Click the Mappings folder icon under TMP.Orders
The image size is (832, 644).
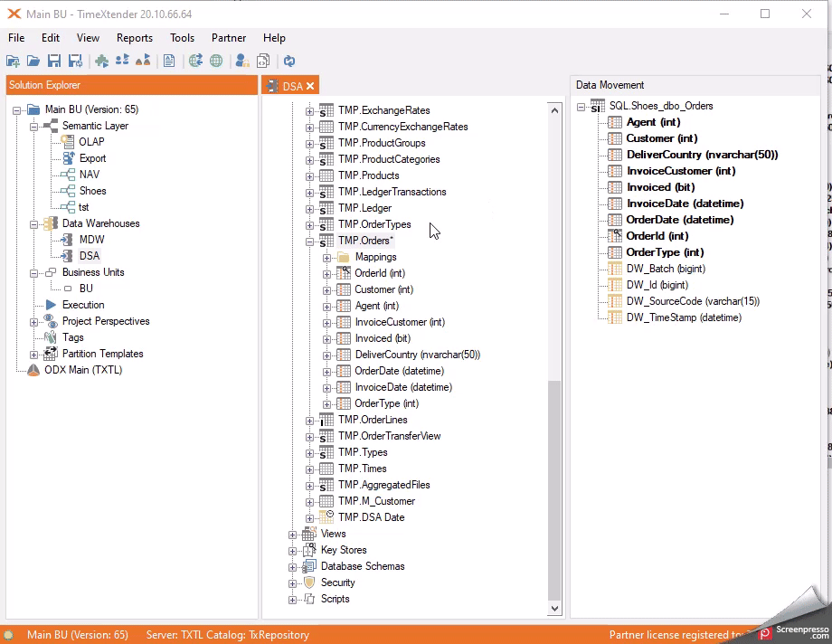[x=344, y=257]
